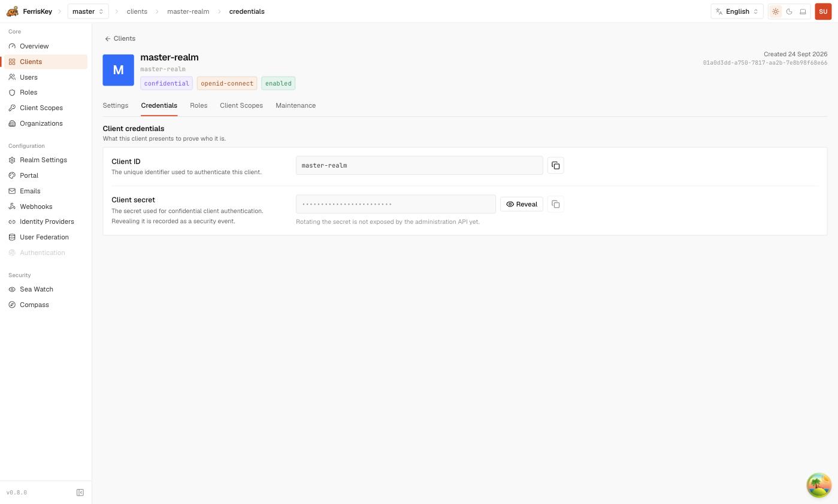Switch to the Settings tab
838x504 pixels.
tap(116, 105)
